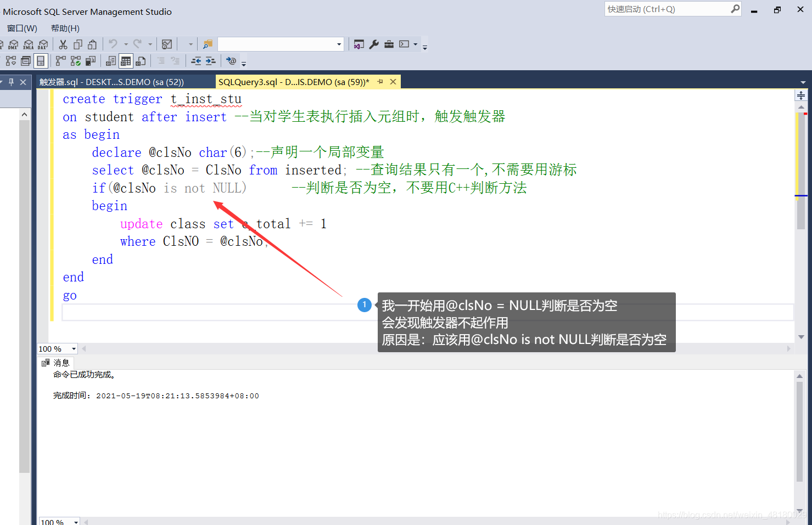Toggle the IntelliSense enabled icon
The width and height of the screenshot is (812, 525).
point(41,61)
